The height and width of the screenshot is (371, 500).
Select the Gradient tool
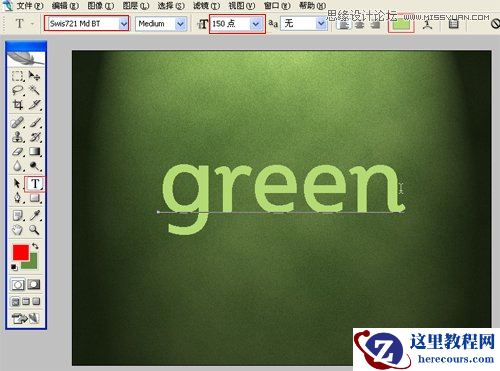coord(34,152)
